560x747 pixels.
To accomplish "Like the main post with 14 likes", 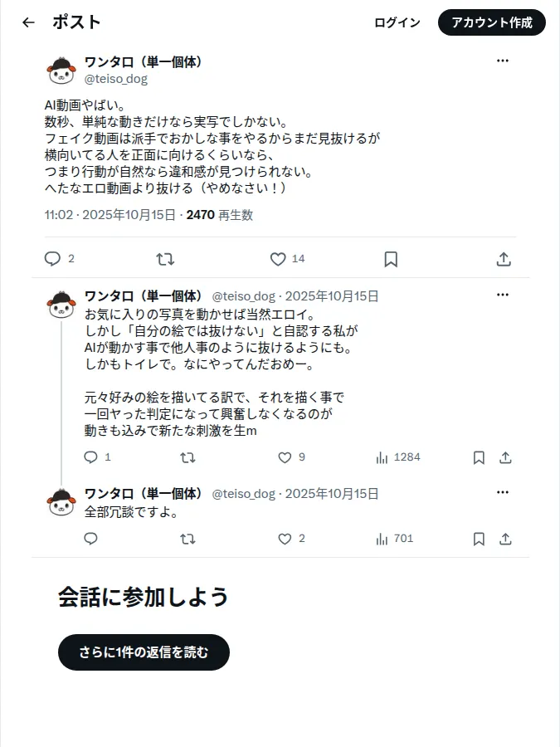I will (278, 259).
